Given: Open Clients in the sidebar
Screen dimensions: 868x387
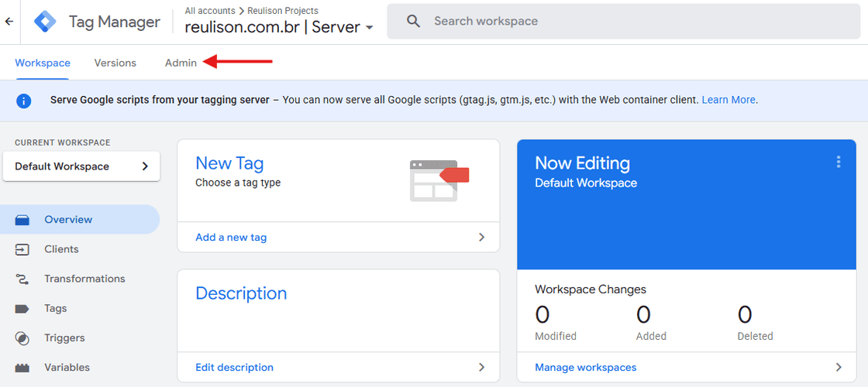Looking at the screenshot, I should coord(80,249).
